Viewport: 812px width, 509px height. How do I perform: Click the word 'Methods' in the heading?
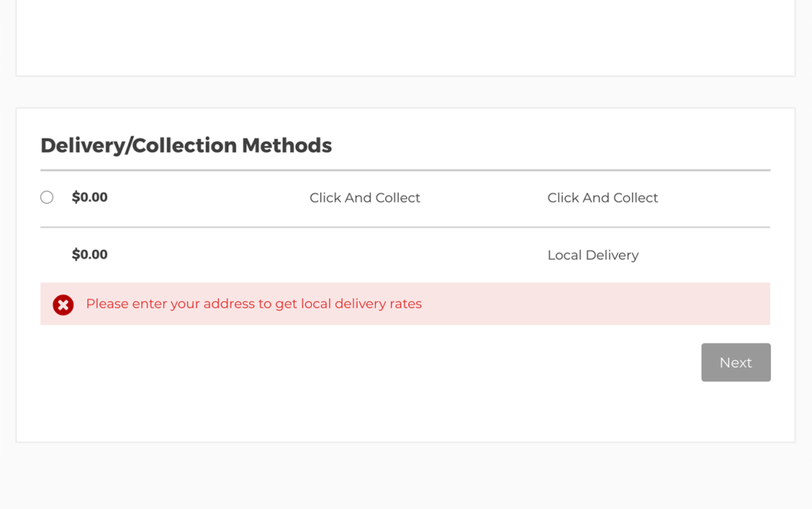click(287, 146)
